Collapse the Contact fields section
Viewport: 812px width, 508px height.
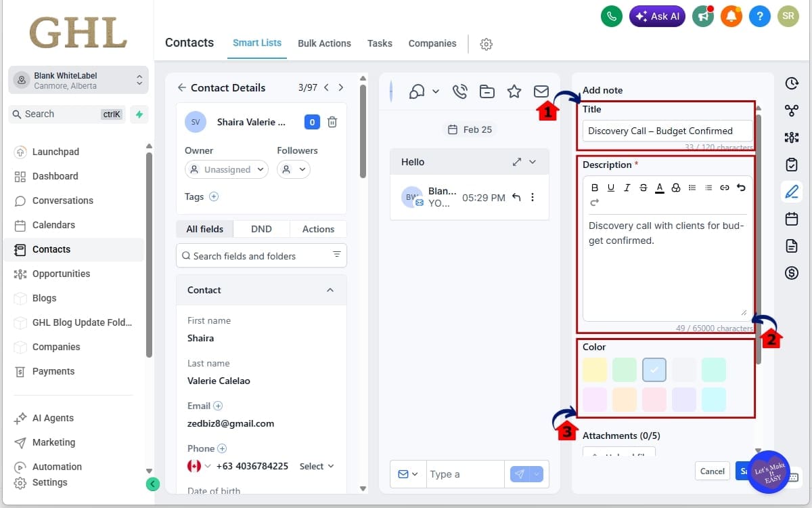tap(330, 290)
